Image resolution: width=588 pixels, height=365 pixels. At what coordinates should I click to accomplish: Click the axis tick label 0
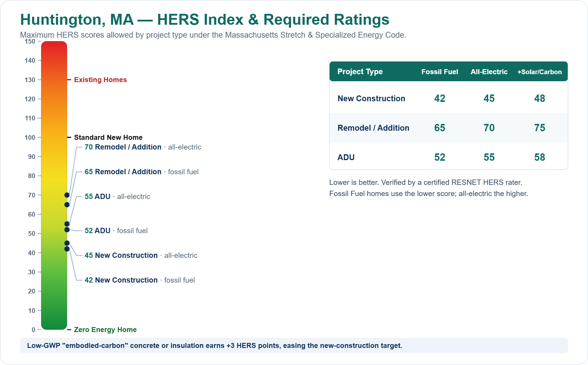tap(34, 330)
